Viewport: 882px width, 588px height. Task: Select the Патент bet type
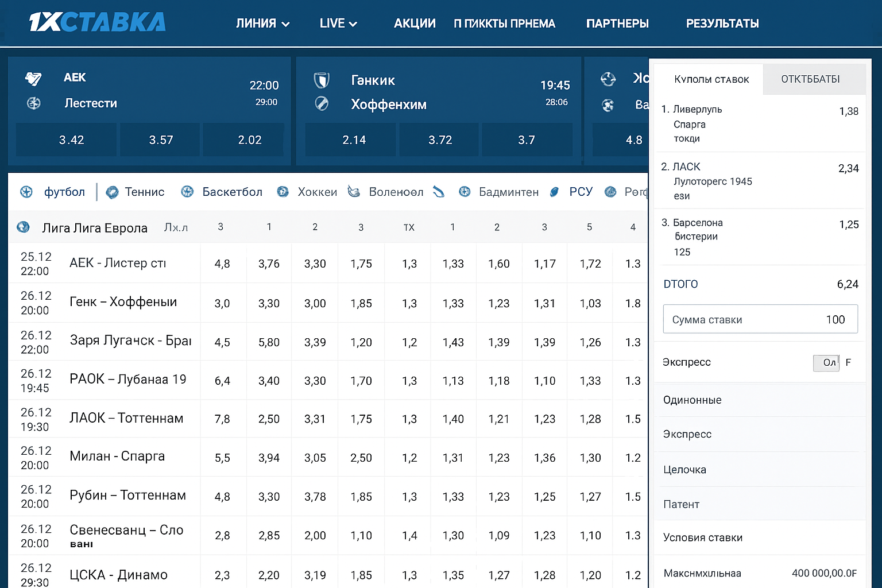coord(682,504)
